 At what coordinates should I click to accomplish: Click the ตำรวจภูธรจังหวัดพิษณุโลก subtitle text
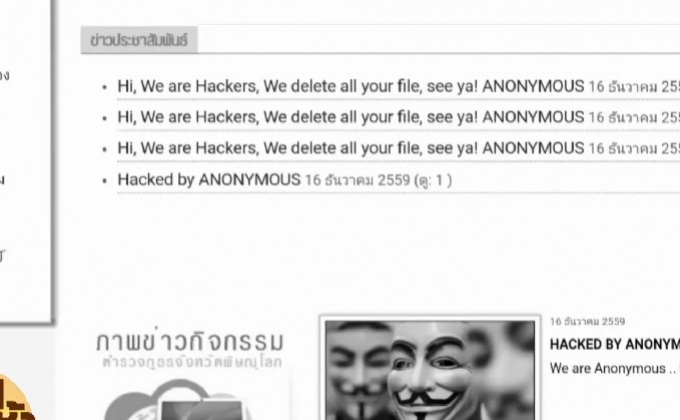tap(192, 362)
